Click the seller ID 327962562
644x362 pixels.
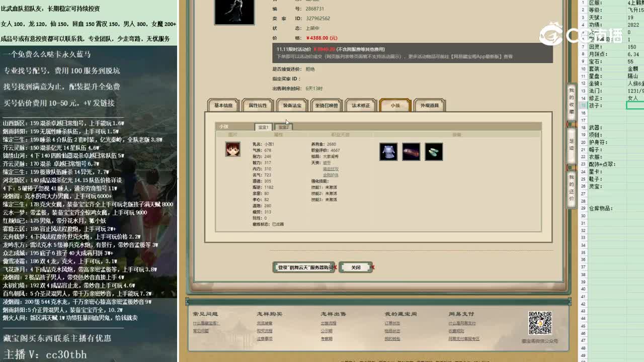pyautogui.click(x=318, y=19)
